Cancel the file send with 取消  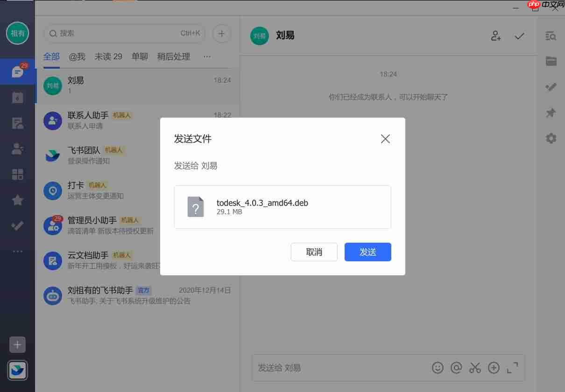tap(314, 252)
